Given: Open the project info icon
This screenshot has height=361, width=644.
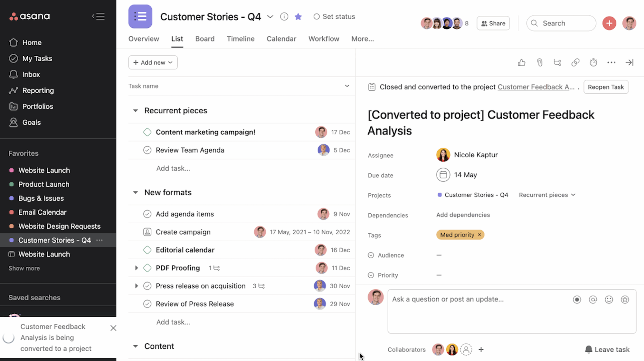Looking at the screenshot, I should coord(284,16).
